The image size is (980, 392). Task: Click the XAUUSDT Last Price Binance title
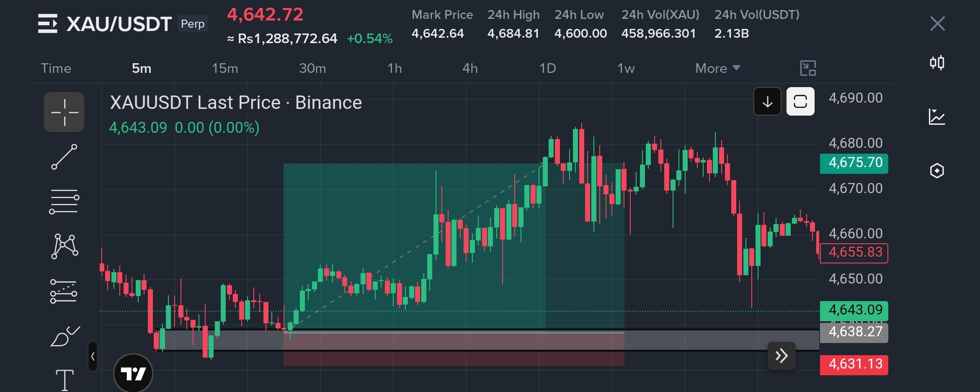[x=236, y=103]
